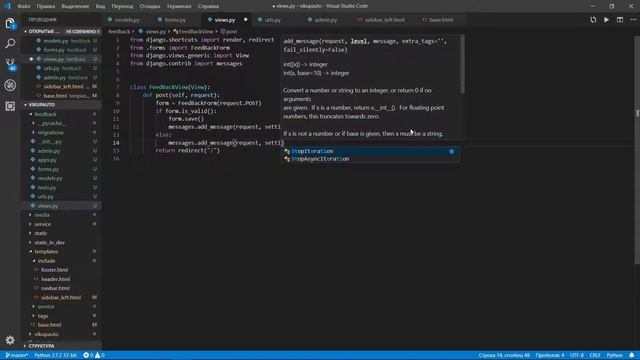Click the post method in the breadcrumb
640x360 pixels.
pos(229,31)
